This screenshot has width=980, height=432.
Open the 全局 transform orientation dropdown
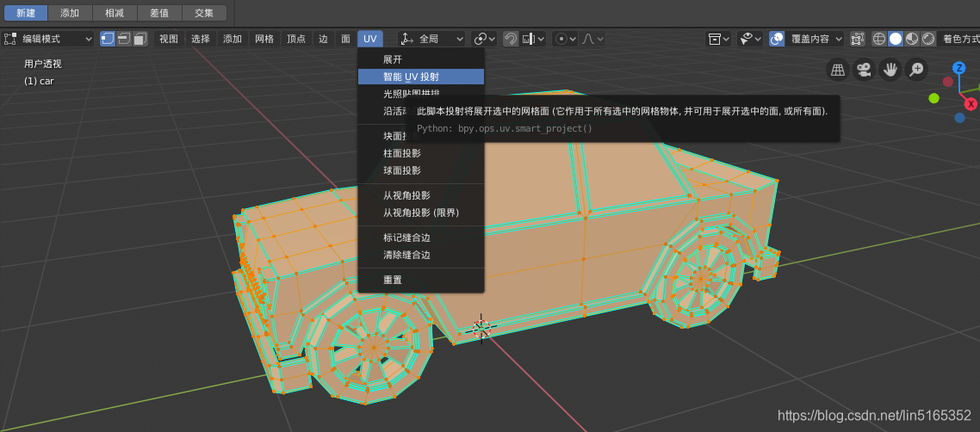pyautogui.click(x=432, y=39)
